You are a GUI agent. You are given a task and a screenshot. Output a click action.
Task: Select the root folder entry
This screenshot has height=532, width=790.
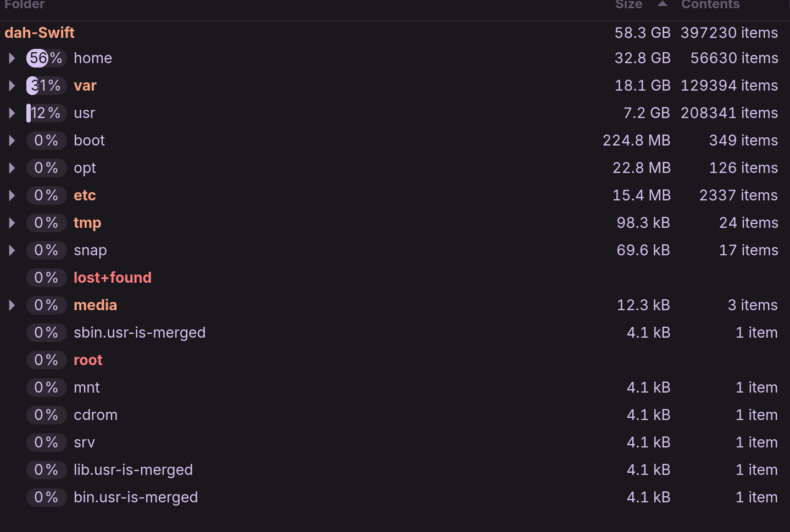click(x=88, y=360)
